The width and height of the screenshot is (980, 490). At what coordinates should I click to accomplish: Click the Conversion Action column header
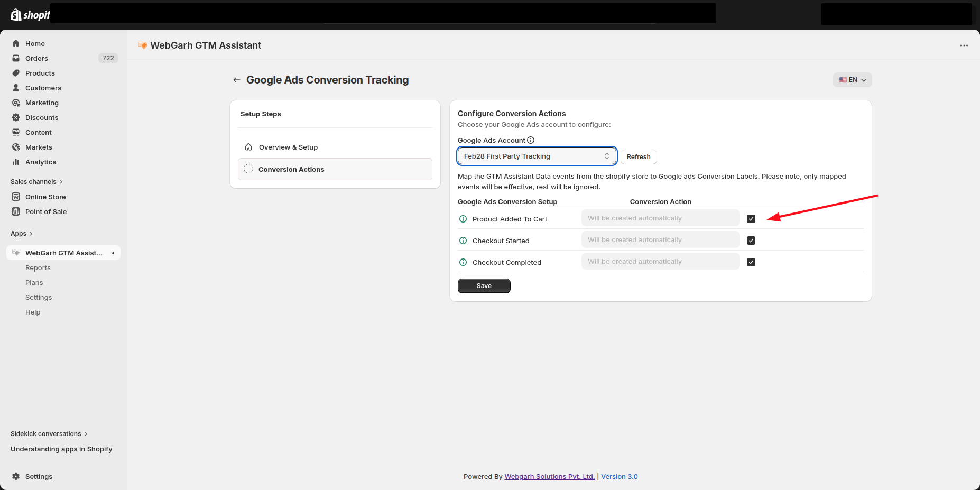(661, 202)
